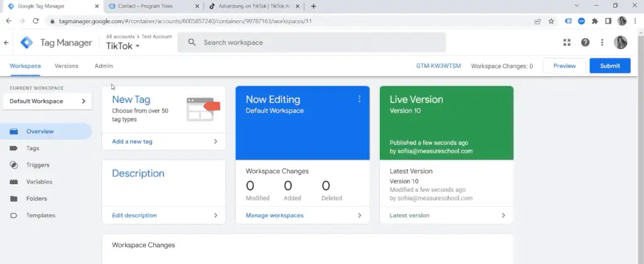Click the circular blue extension icon
Viewport: 644px width, 264px height.
point(581,21)
